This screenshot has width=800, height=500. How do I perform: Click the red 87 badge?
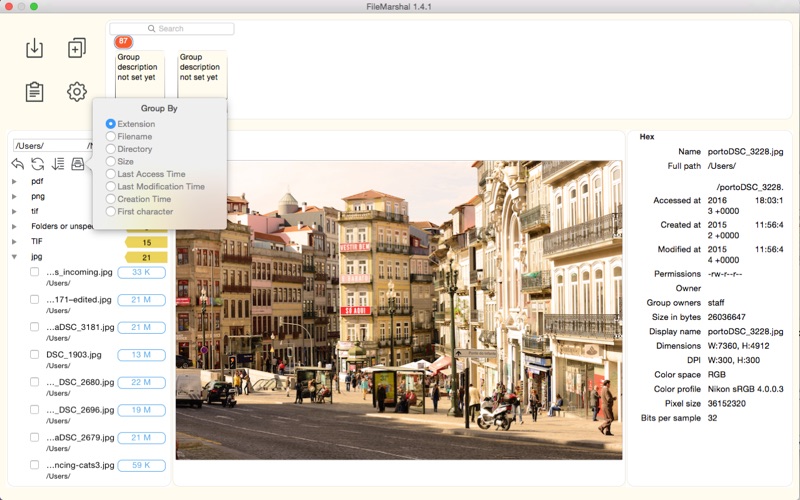click(x=123, y=41)
